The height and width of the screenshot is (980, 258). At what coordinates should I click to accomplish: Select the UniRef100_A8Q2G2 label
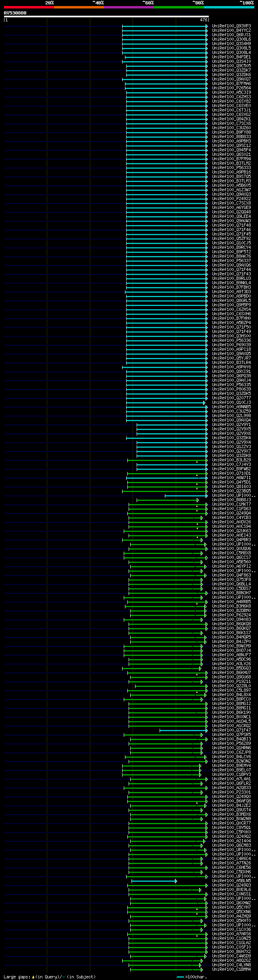coord(231,960)
